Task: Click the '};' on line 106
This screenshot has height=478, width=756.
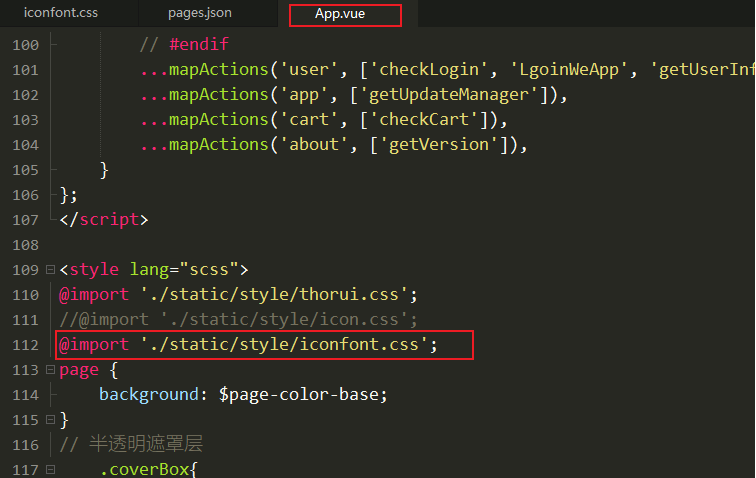Action: (68, 195)
